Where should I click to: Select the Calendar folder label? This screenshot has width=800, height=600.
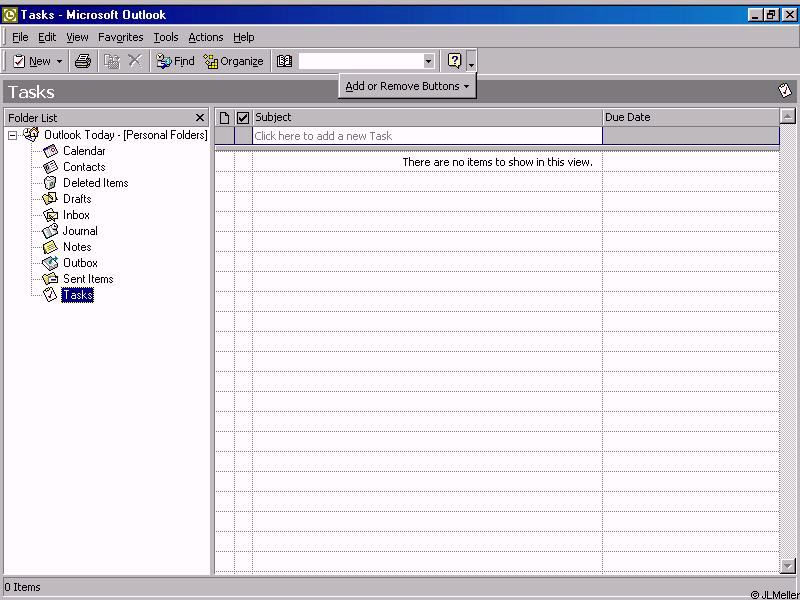click(84, 151)
